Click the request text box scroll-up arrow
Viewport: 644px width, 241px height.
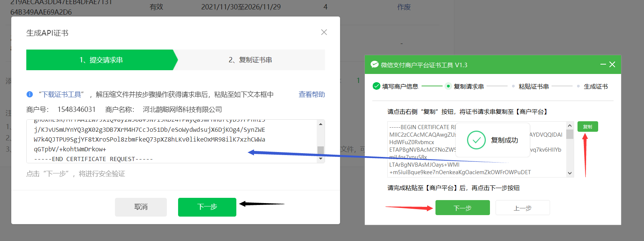[x=320, y=124]
